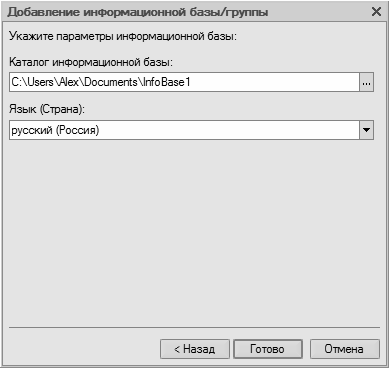Open the folder browse dialog via ellipsis button
Image resolution: width=389 pixels, height=368 pixels.
point(366,82)
